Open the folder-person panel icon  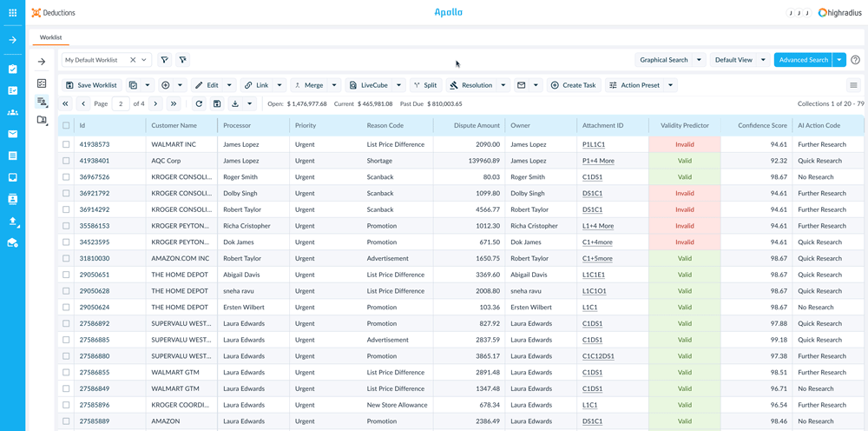coord(42,120)
